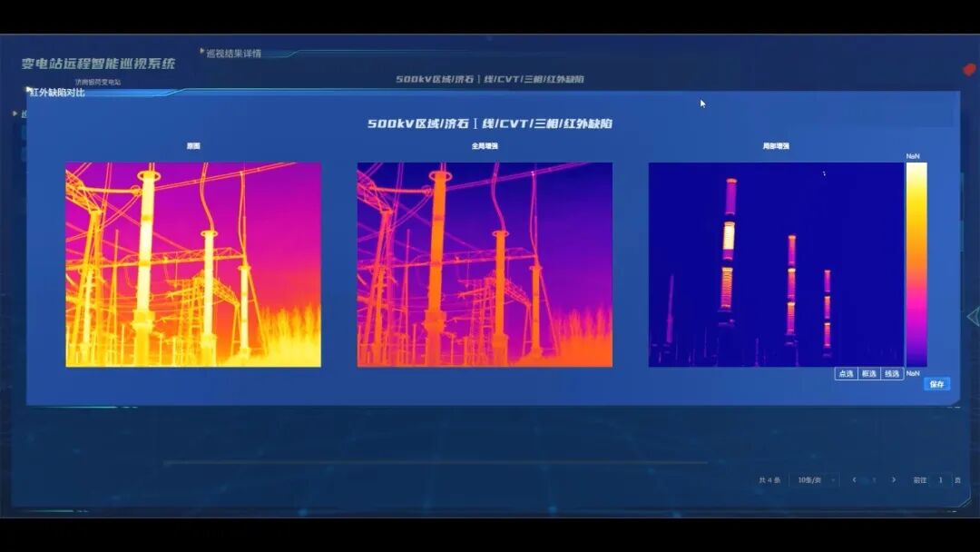Select the 框选 box selection tool
Image resolution: width=980 pixels, height=552 pixels.
[x=869, y=373]
